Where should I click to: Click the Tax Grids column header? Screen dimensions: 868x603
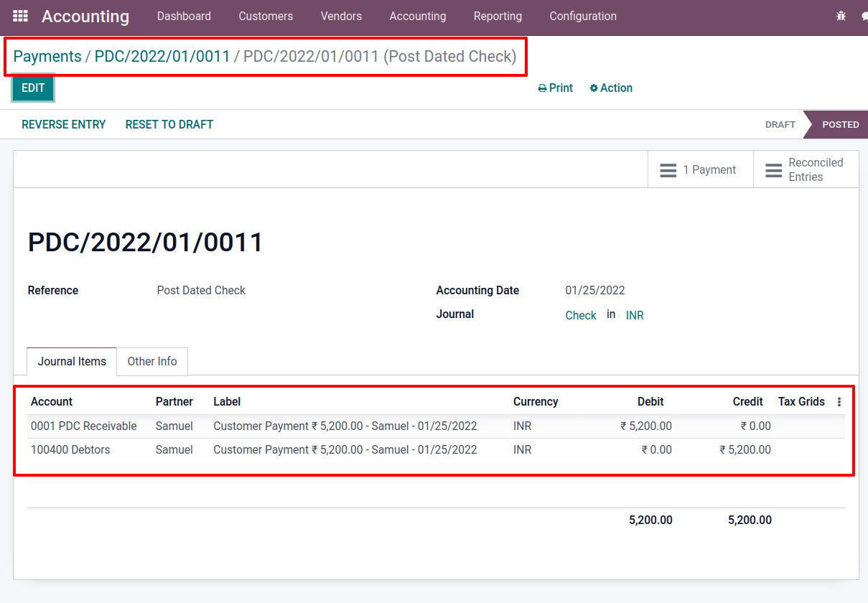click(x=801, y=402)
